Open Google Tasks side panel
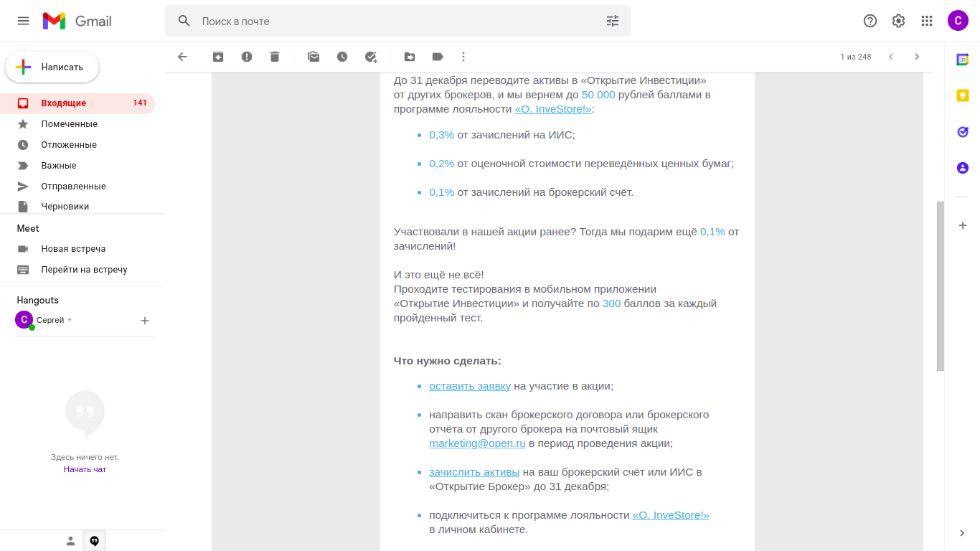Viewport: 980px width, 551px height. click(963, 132)
